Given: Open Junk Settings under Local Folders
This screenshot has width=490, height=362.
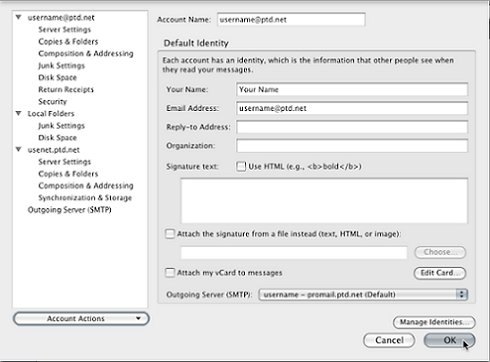Looking at the screenshot, I should tap(61, 126).
